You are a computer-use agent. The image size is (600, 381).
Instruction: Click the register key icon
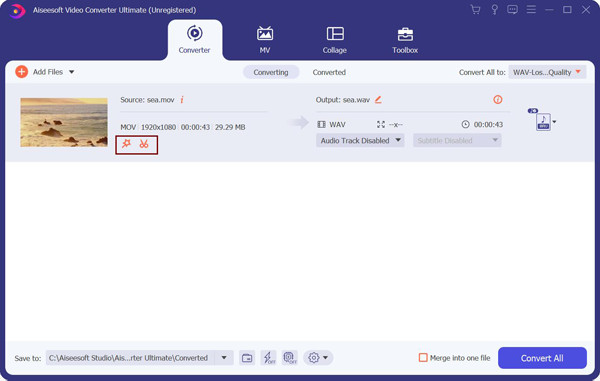coord(494,10)
